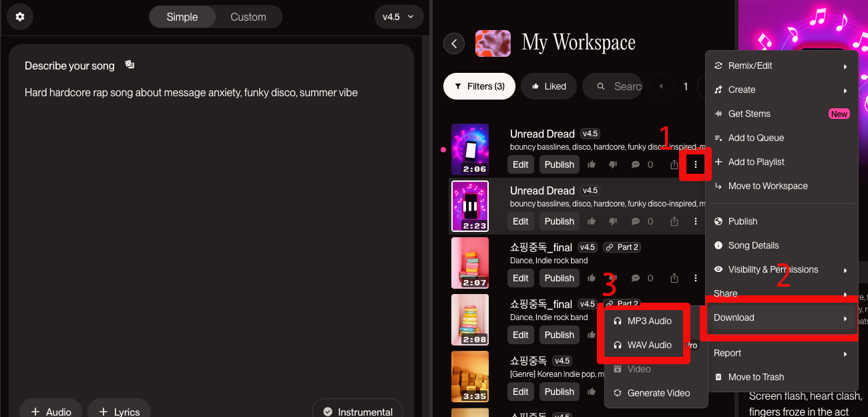
Task: Open the Part 2 link on 쇼핑중독_final 2:07
Action: [x=622, y=247]
